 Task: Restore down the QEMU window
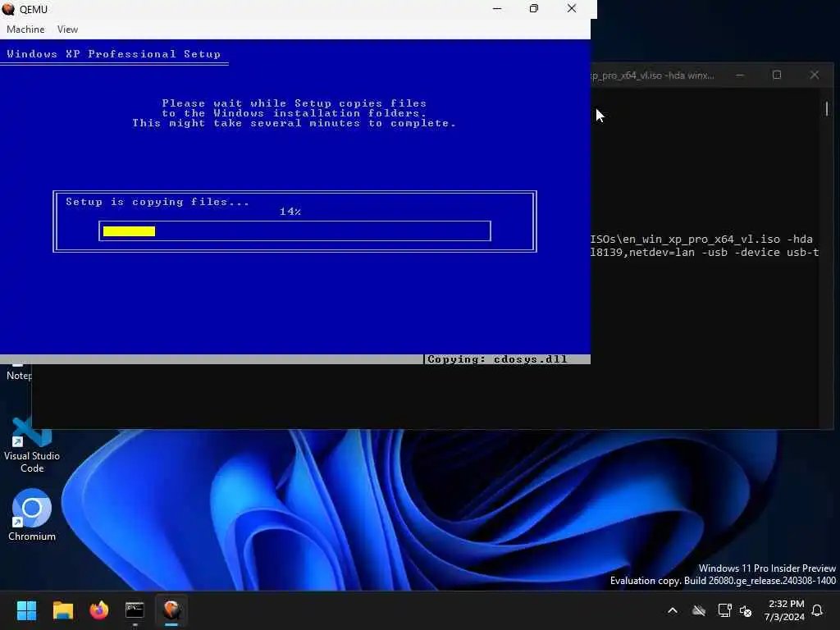(533, 8)
